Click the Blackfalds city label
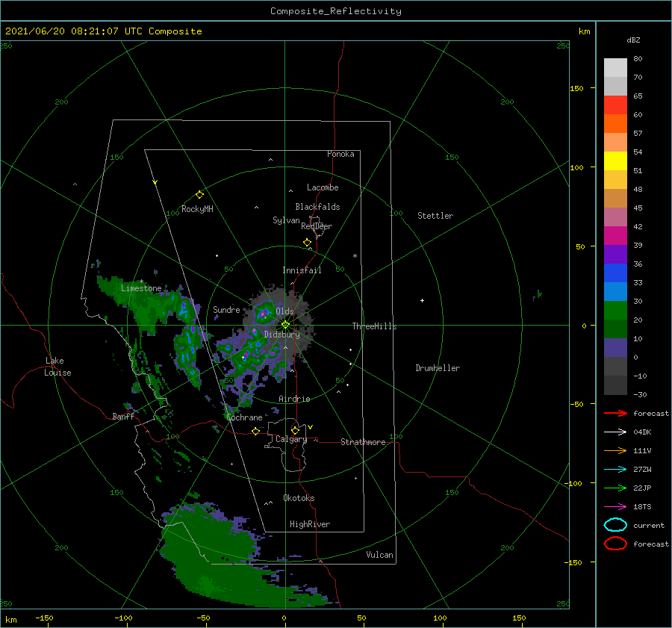This screenshot has width=672, height=628. click(x=317, y=207)
